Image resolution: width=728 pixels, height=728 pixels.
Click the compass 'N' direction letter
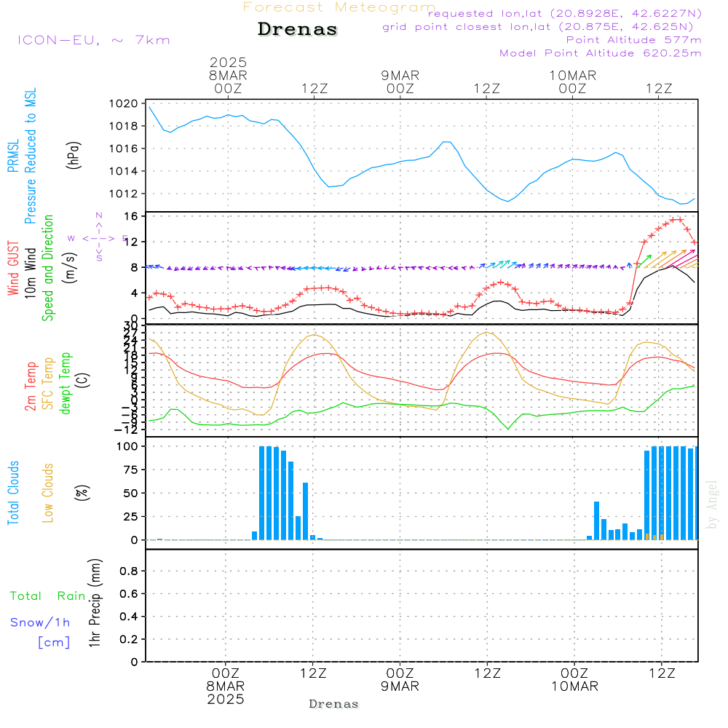point(99,215)
